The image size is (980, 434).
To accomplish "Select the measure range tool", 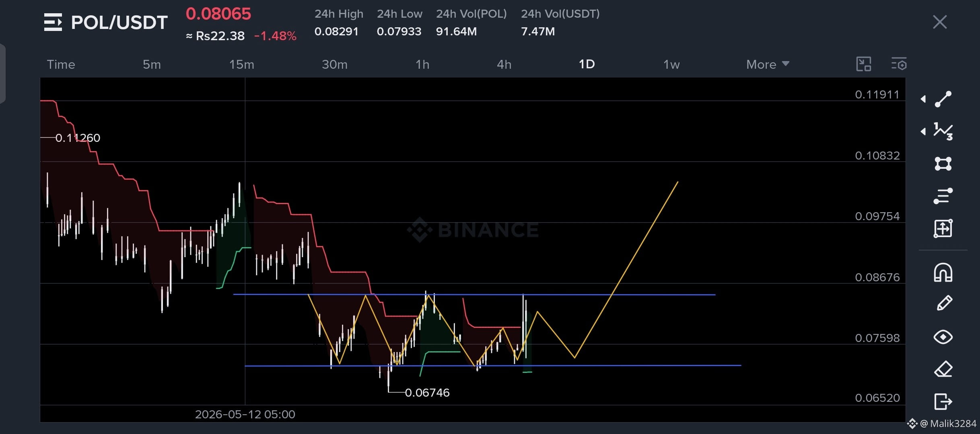I will tap(943, 228).
